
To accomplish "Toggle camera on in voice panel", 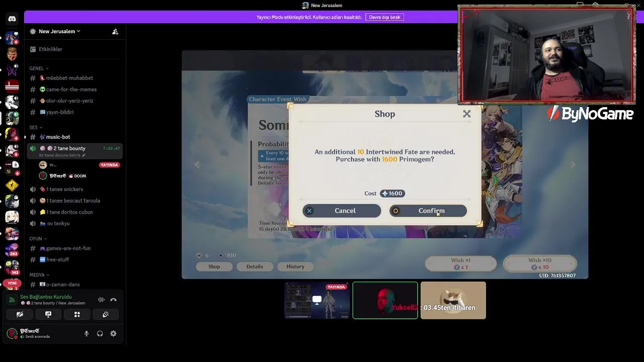I will [x=20, y=314].
